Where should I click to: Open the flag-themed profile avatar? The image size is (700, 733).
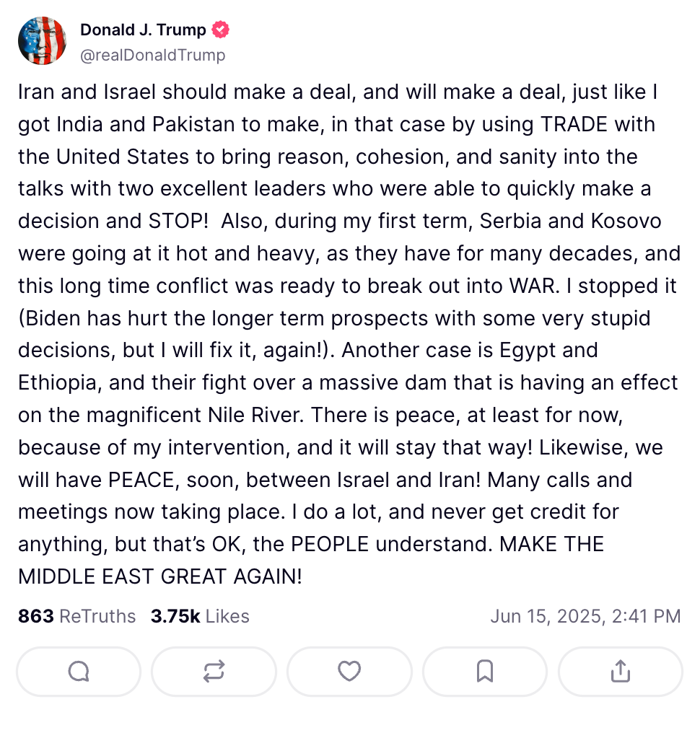42,40
